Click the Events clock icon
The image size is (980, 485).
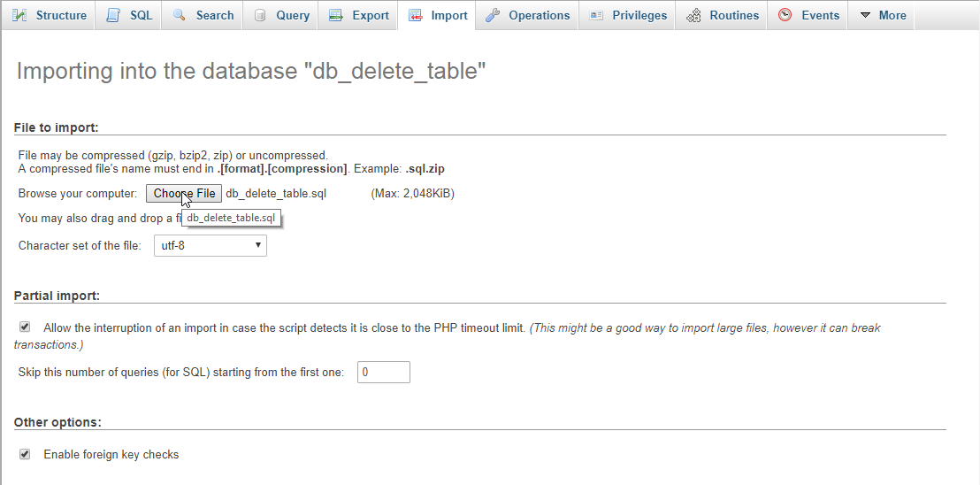(x=785, y=15)
